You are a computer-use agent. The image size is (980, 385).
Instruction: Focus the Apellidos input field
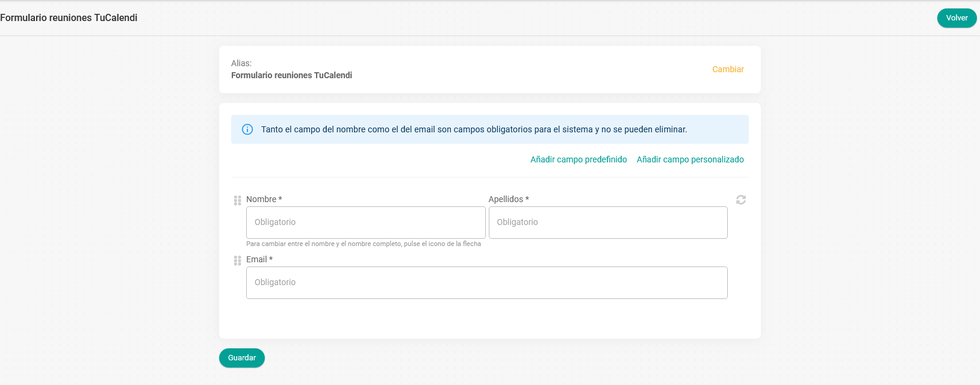(x=608, y=223)
